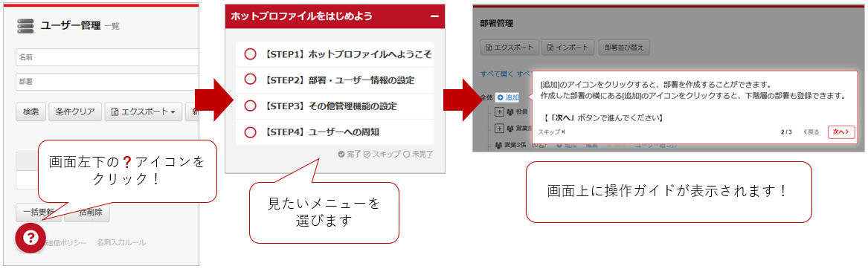Open 【STEP4】ユーザーへの周知 menu item
Image resolution: width=868 pixels, height=269 pixels.
point(335,132)
